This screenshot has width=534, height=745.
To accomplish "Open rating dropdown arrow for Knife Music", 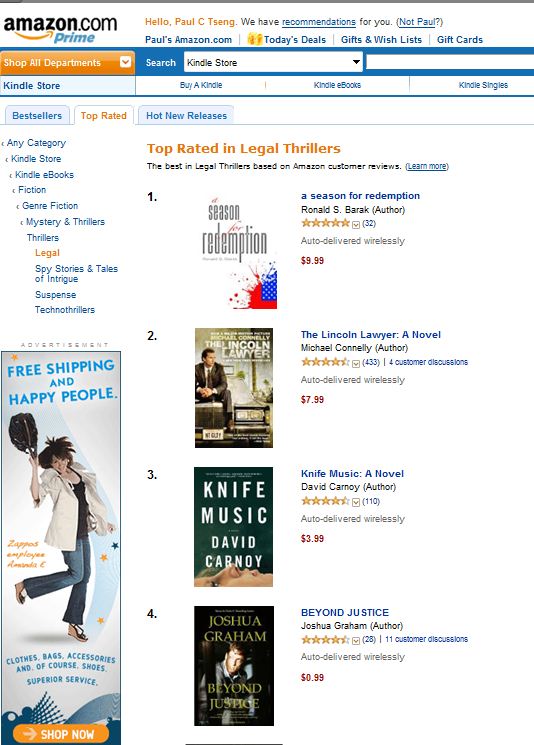I will tap(356, 502).
